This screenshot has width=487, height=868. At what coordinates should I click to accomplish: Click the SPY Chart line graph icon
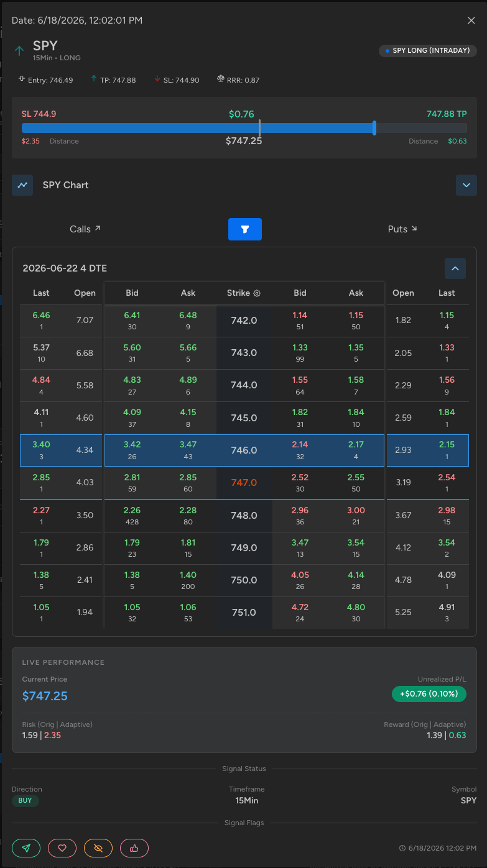pyautogui.click(x=22, y=185)
